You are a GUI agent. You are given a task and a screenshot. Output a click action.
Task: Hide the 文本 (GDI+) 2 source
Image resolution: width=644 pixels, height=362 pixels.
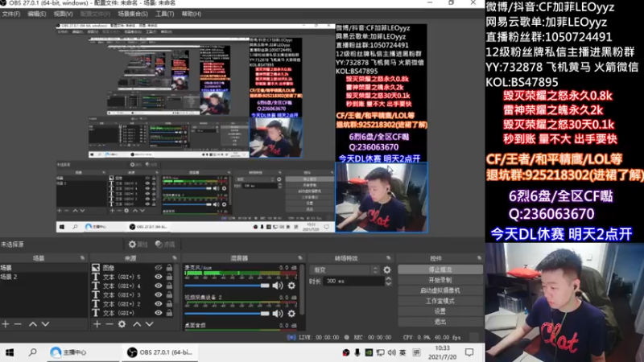point(158,304)
